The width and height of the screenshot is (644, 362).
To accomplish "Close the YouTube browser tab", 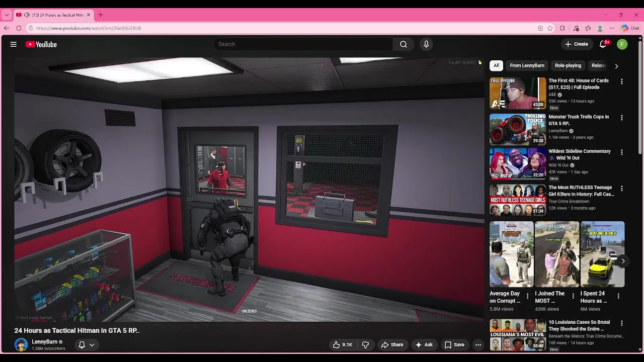I will 89,15.
